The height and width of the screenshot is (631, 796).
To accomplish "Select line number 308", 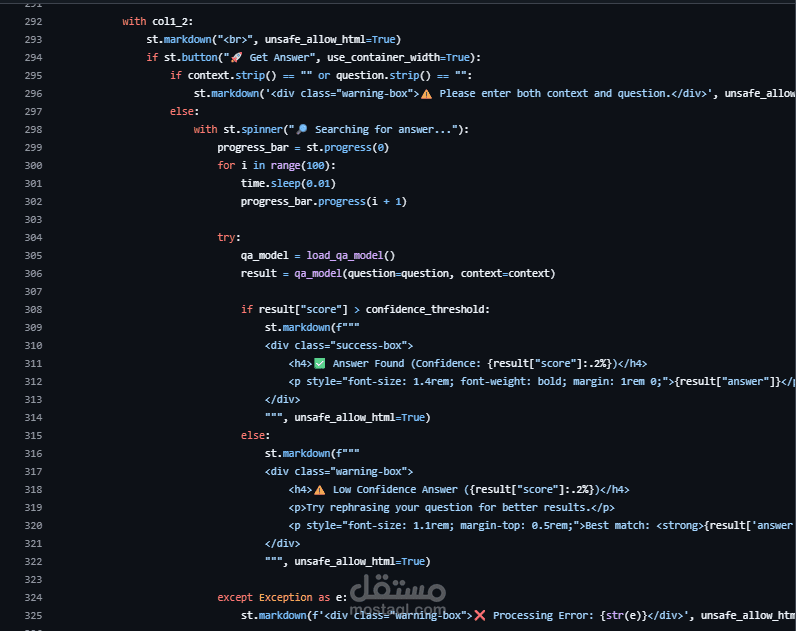I will click(34, 310).
